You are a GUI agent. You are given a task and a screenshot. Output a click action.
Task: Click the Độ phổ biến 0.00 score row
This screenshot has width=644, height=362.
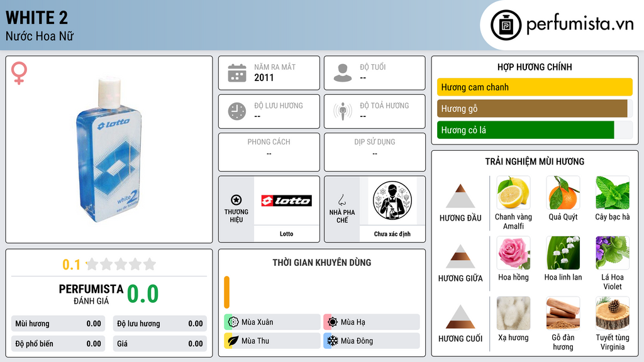(x=58, y=344)
